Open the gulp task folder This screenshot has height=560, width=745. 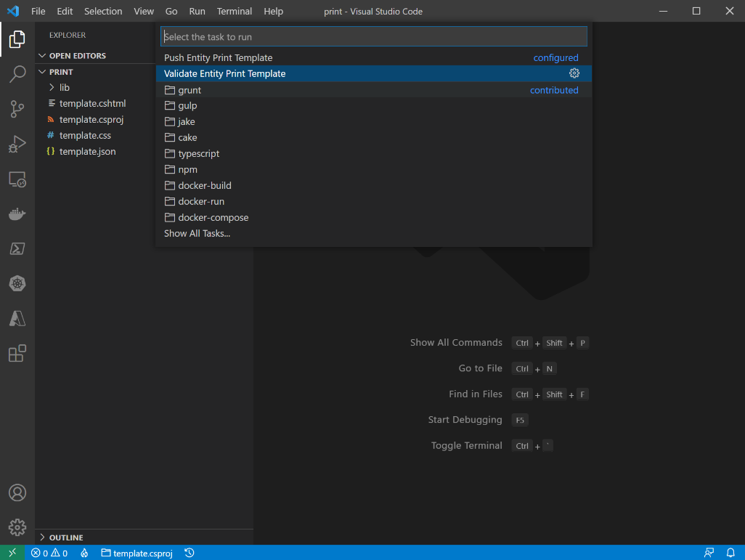tap(374, 105)
